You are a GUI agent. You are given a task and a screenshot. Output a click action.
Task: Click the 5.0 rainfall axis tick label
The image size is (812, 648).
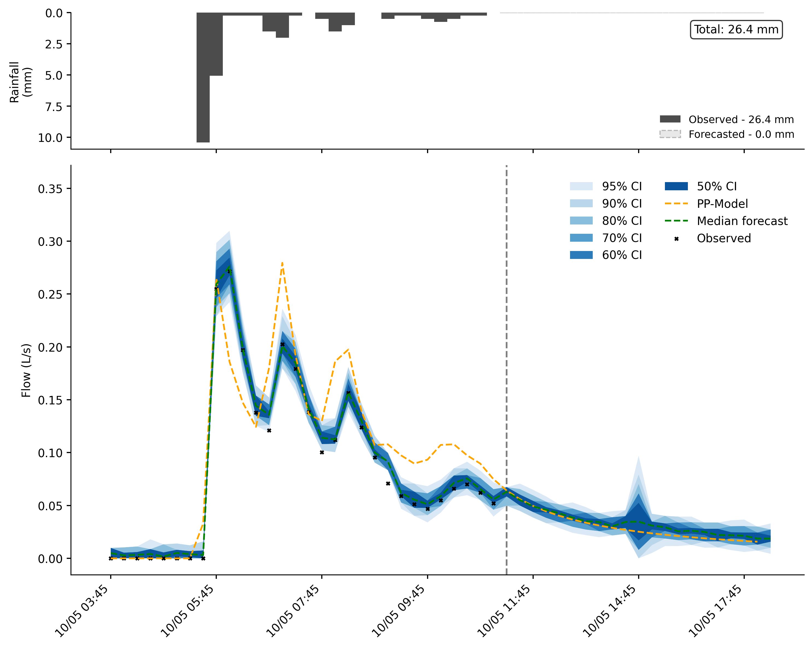(54, 75)
